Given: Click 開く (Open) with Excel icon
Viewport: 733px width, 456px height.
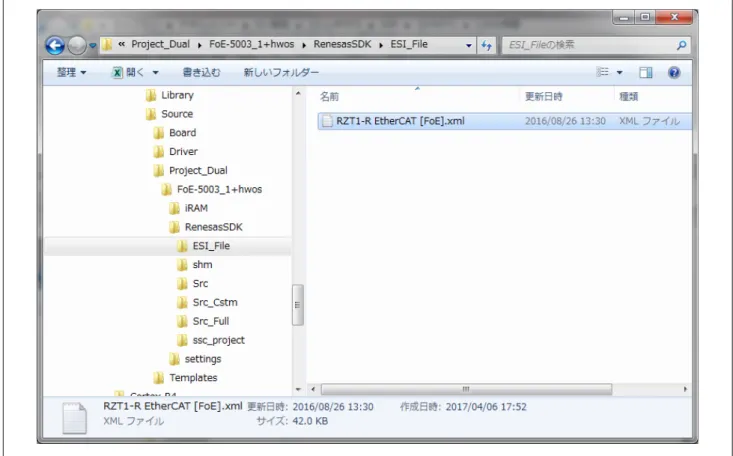Looking at the screenshot, I should (x=128, y=72).
